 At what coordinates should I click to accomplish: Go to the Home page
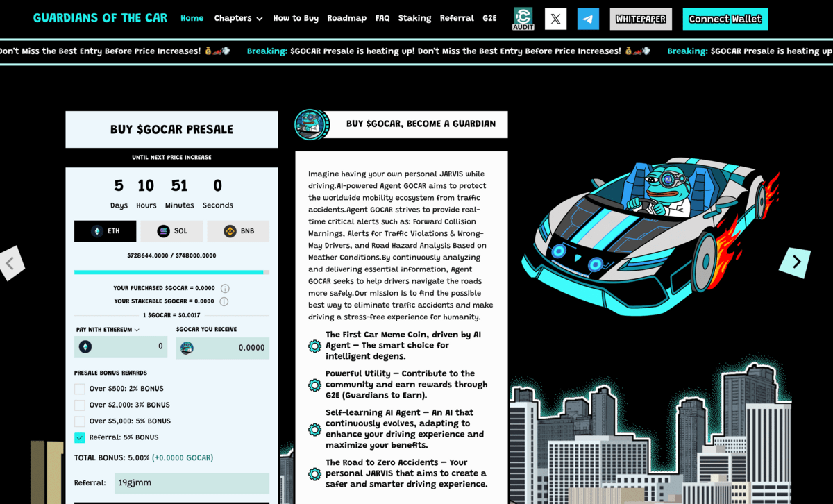192,18
